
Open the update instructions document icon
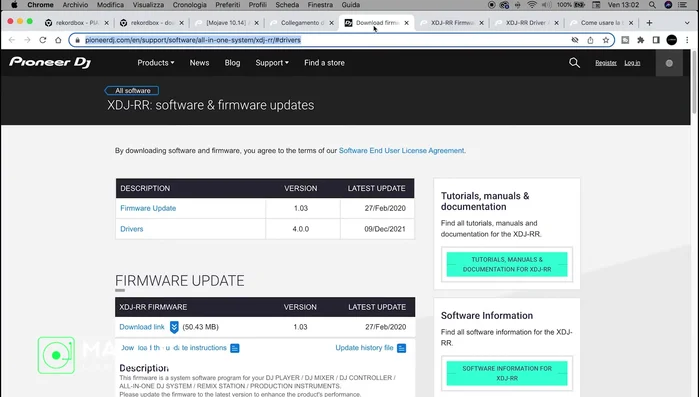235,348
